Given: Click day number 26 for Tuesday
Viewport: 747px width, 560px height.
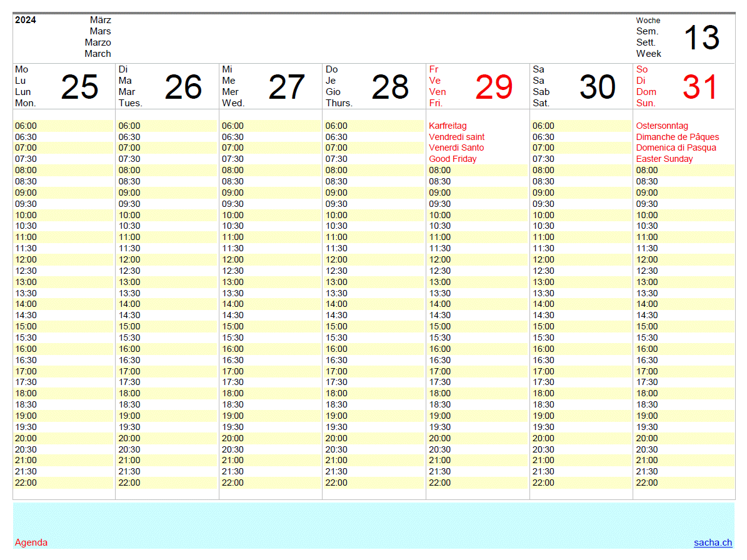Looking at the screenshot, I should (183, 87).
